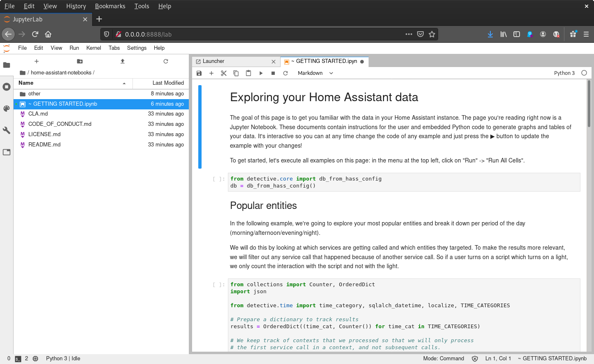The height and width of the screenshot is (364, 594).
Task: Cut the selected cell
Action: point(224,73)
